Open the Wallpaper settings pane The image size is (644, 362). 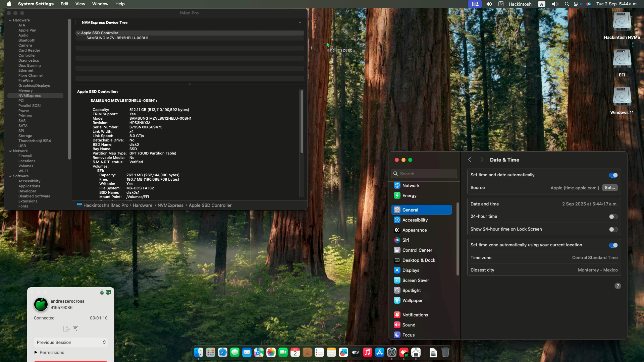(x=412, y=300)
